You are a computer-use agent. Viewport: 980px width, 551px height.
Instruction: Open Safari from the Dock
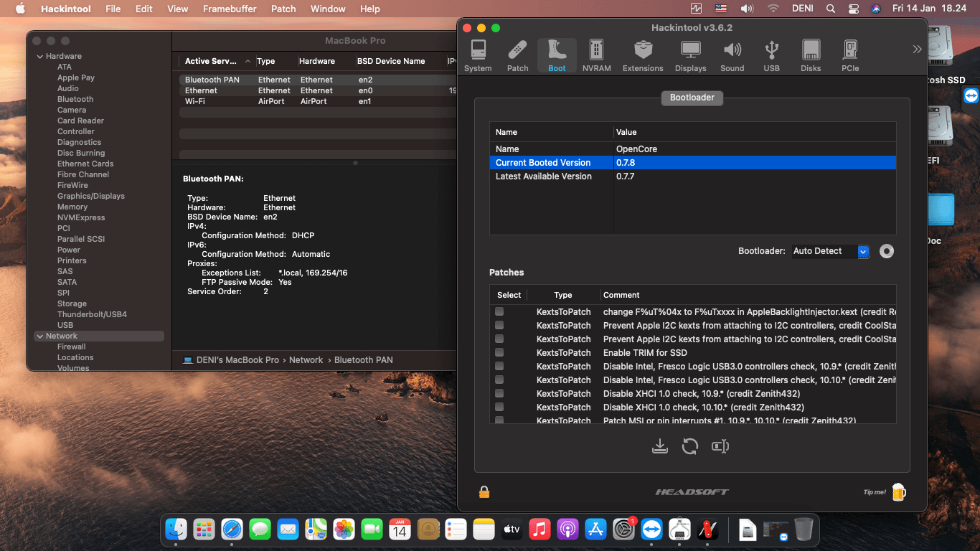point(232,529)
